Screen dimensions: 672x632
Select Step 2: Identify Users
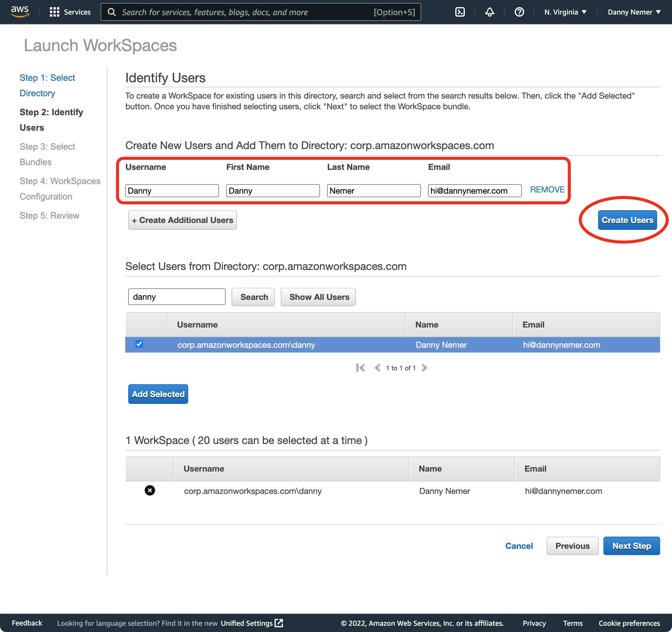[51, 120]
